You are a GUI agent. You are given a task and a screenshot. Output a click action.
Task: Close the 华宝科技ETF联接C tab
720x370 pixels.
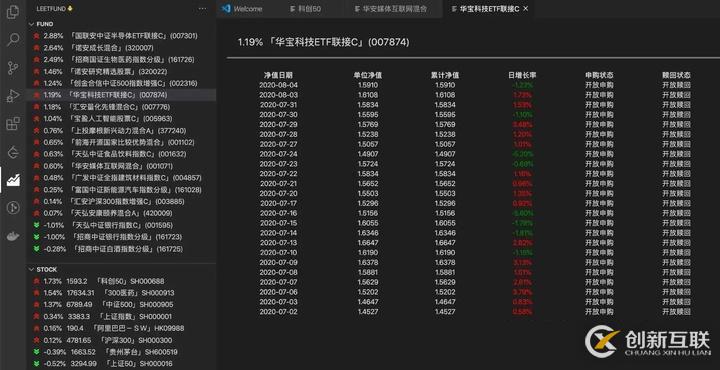tap(526, 9)
